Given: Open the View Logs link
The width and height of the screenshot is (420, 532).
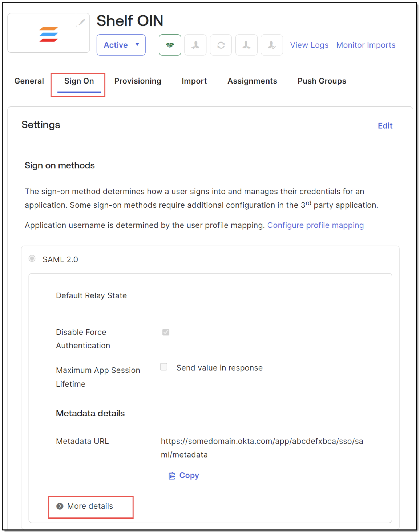Looking at the screenshot, I should pos(309,45).
